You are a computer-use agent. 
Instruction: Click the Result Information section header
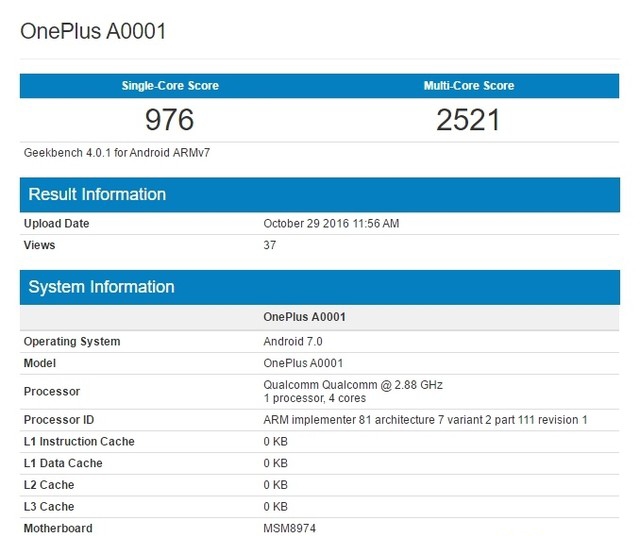pyautogui.click(x=97, y=194)
